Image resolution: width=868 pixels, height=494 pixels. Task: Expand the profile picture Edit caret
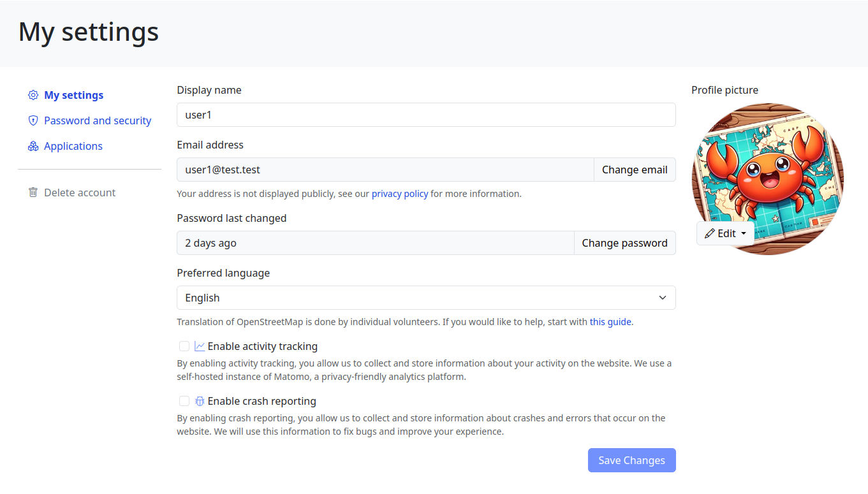point(744,234)
